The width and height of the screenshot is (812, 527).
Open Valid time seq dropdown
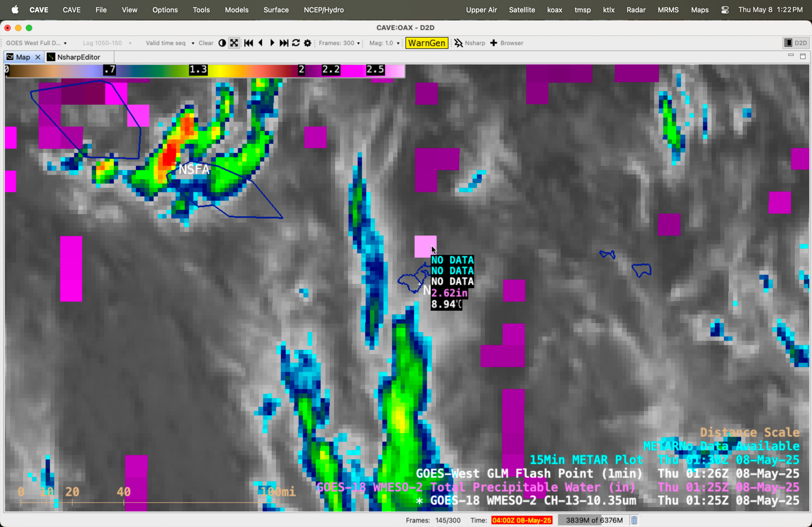(x=170, y=43)
